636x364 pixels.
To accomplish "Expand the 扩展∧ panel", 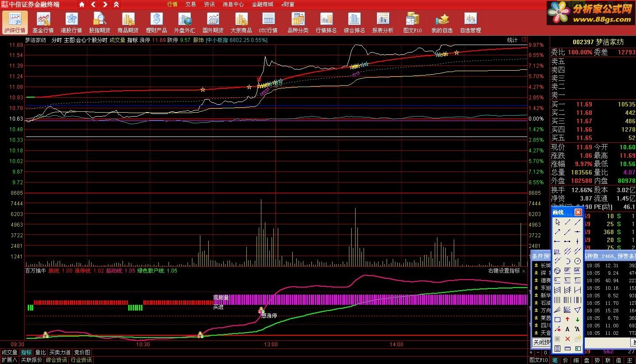I will [x=9, y=360].
